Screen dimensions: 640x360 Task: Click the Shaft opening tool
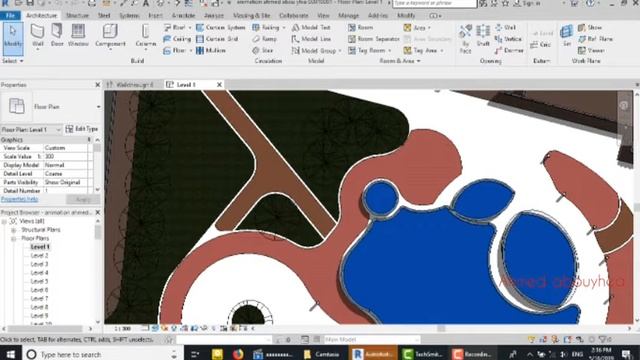tap(483, 36)
